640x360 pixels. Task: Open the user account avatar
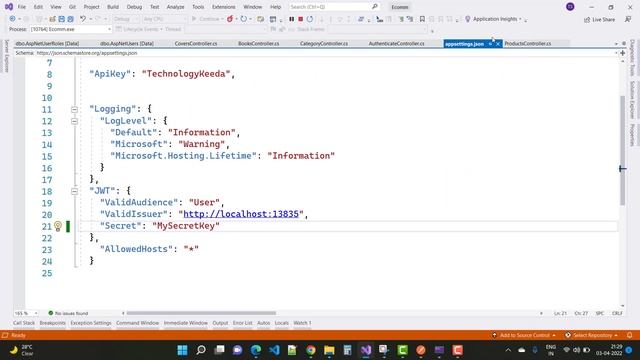tap(570, 7)
